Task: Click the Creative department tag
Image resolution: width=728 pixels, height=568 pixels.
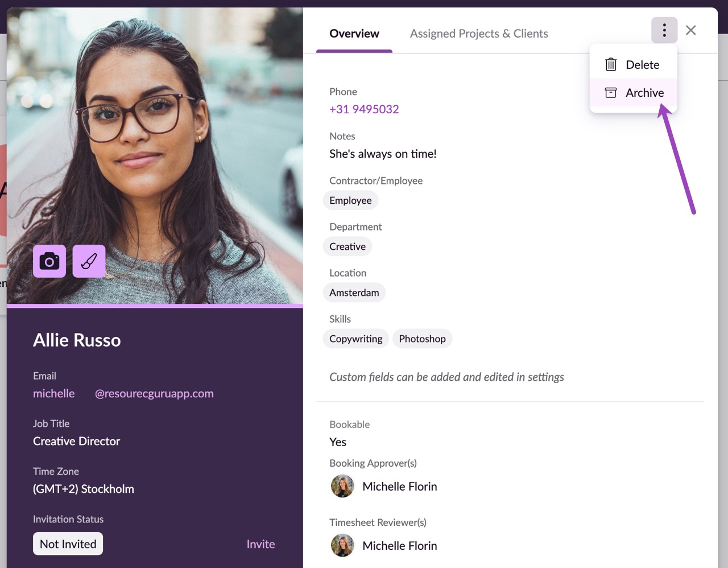Action: click(348, 246)
